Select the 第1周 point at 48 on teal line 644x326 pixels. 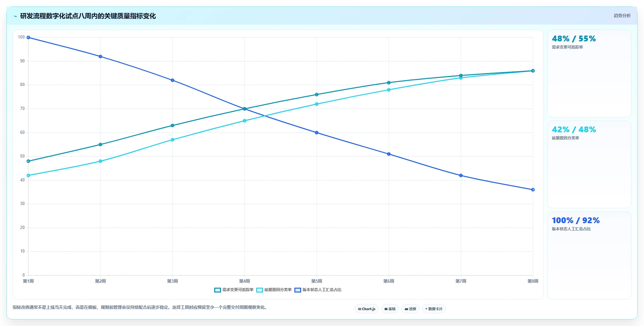pos(28,161)
